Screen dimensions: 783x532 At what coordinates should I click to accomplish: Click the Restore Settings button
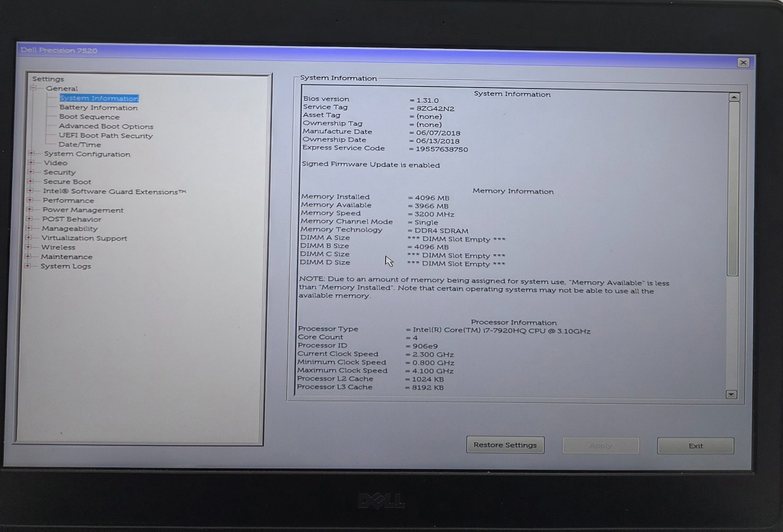point(505,445)
